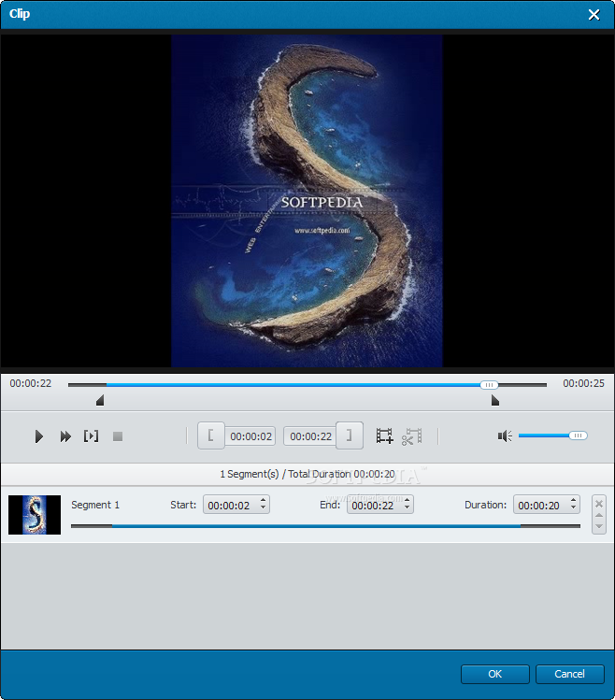Select the Segment 1 thumbnail

tap(35, 515)
